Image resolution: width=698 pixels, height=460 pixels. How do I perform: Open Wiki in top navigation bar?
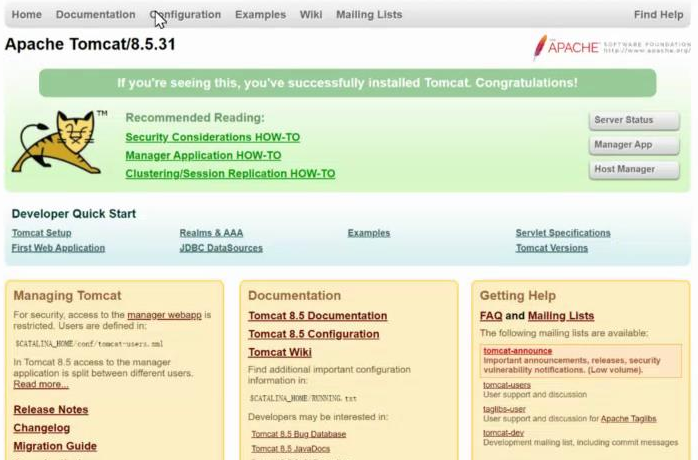(x=311, y=15)
